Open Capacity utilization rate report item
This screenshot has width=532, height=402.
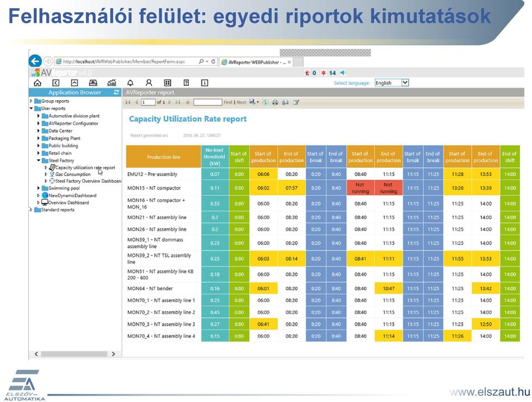tap(85, 167)
